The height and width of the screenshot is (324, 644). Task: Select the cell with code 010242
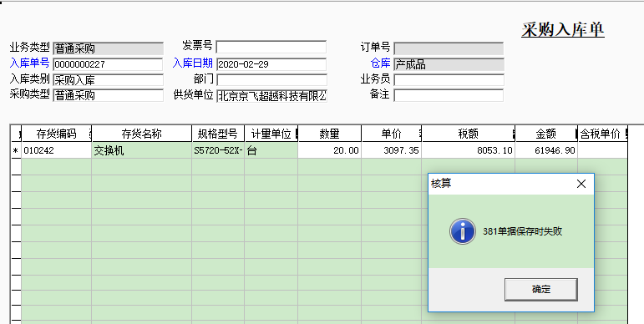(56, 150)
